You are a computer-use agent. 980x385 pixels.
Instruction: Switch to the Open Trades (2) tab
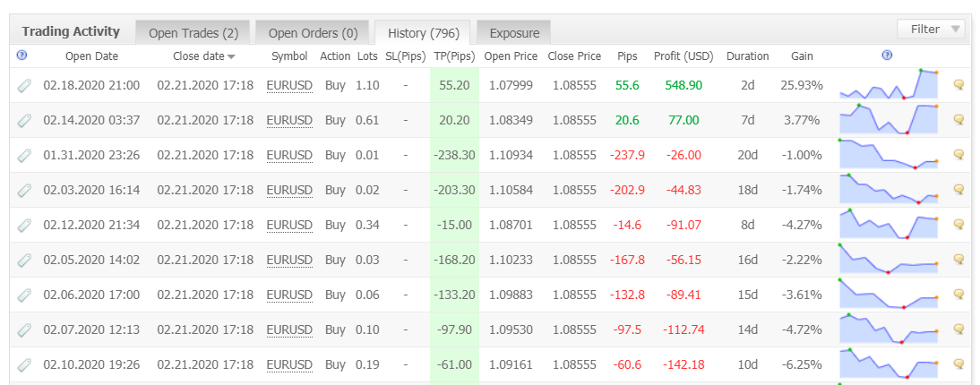tap(193, 33)
